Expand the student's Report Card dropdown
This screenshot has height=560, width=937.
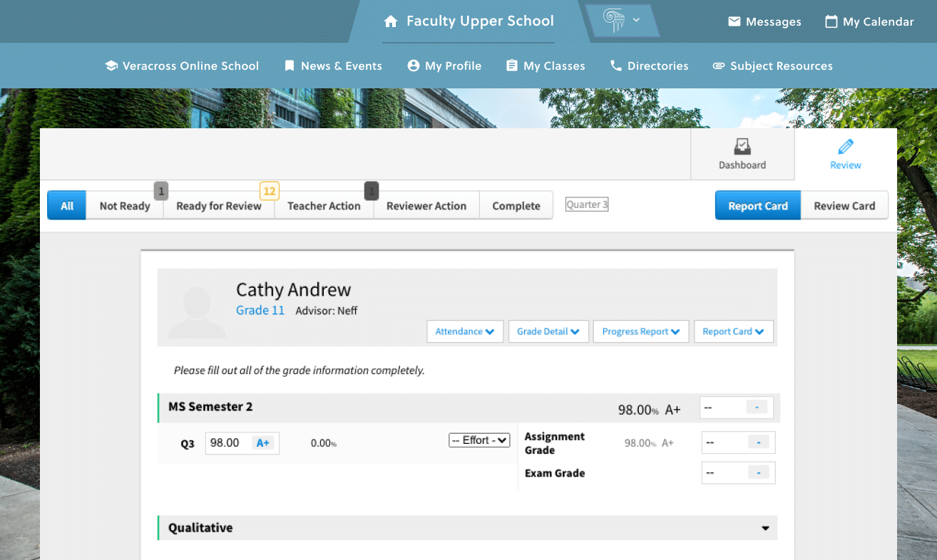pyautogui.click(x=733, y=331)
